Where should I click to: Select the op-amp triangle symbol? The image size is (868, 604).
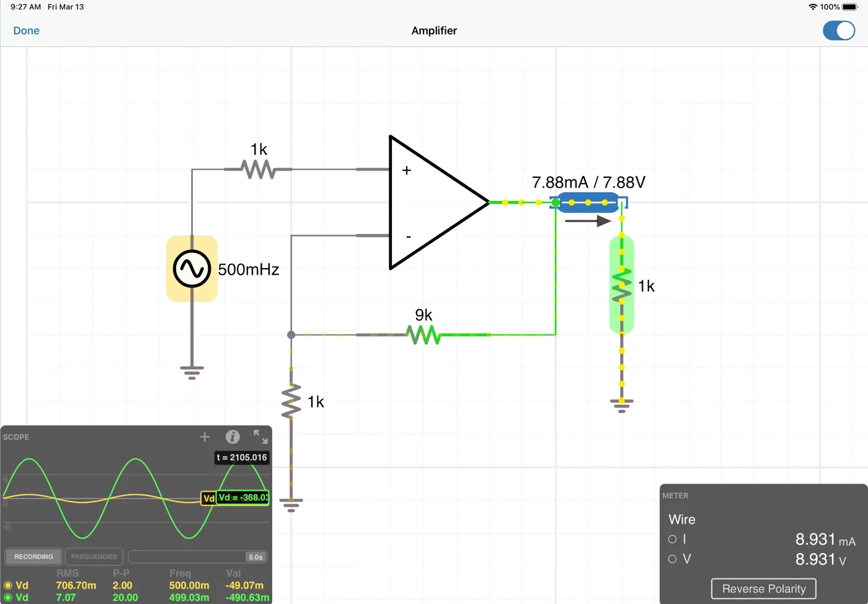click(439, 202)
